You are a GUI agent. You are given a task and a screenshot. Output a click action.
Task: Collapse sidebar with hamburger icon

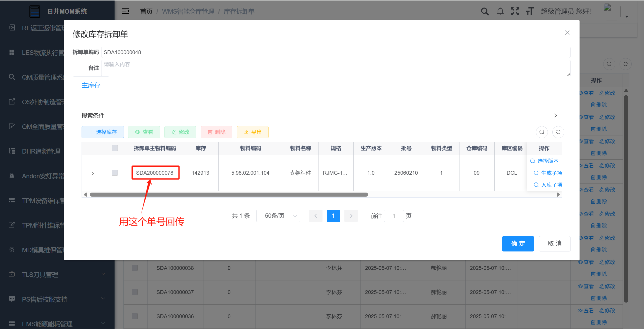point(125,11)
